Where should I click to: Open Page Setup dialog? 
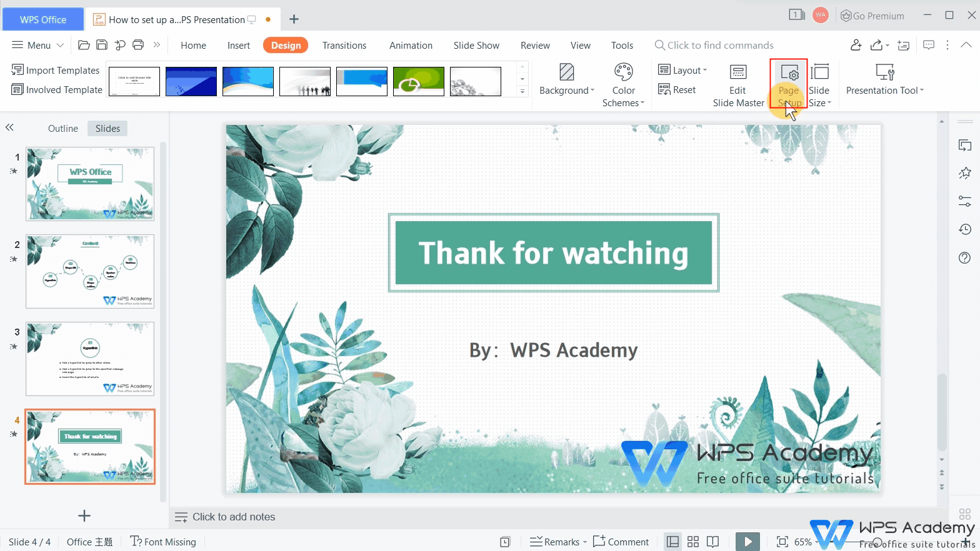(789, 84)
